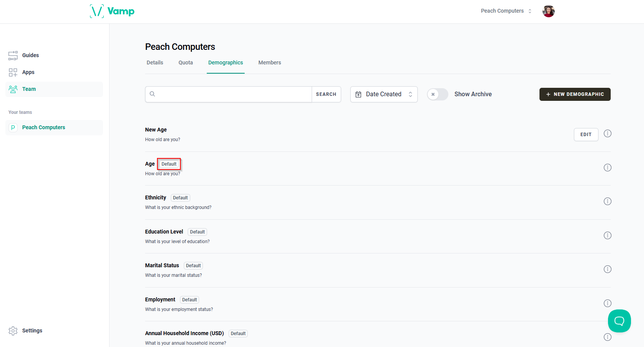Switch to the Details tab
Screen dimensions: 644x347
pos(155,62)
